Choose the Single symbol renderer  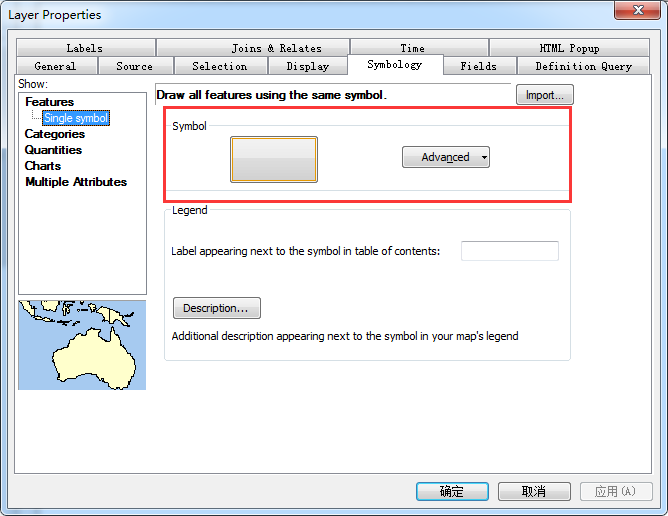[x=76, y=118]
